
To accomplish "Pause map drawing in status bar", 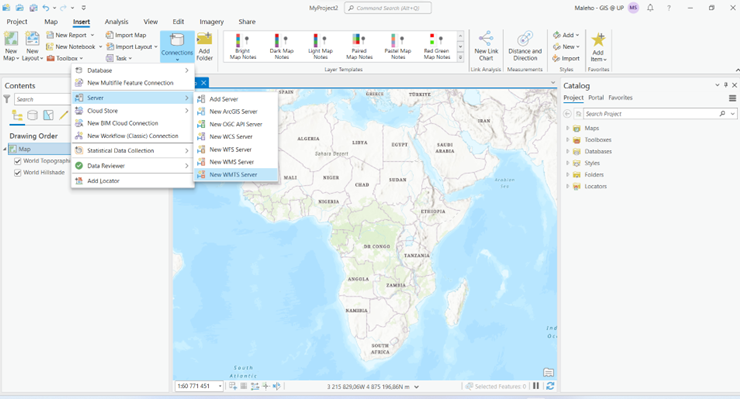I will tap(536, 386).
